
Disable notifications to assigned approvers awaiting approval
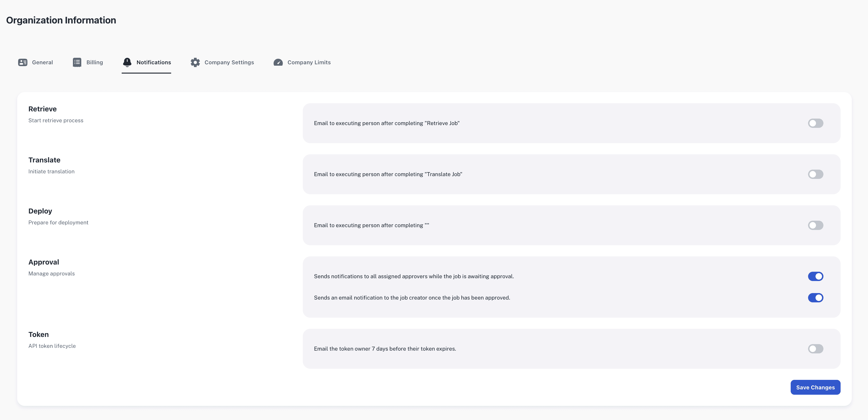coord(816,276)
